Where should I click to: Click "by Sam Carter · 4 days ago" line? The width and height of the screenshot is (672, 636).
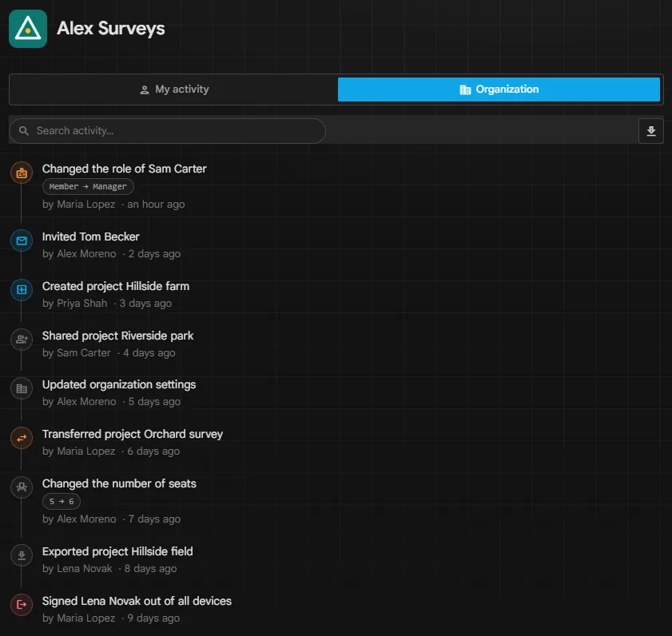coord(109,353)
